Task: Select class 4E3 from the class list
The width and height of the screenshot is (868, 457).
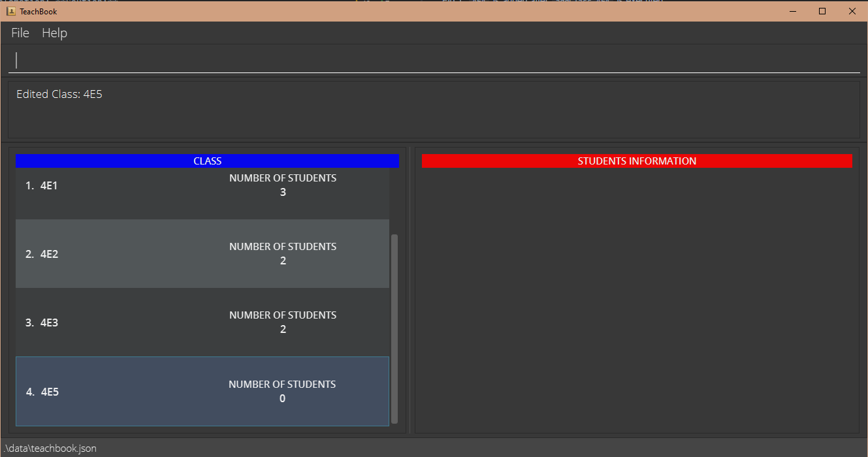Action: click(131, 323)
